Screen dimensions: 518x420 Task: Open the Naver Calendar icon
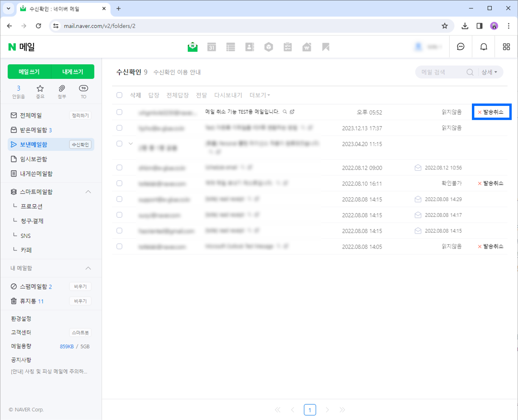click(x=212, y=47)
